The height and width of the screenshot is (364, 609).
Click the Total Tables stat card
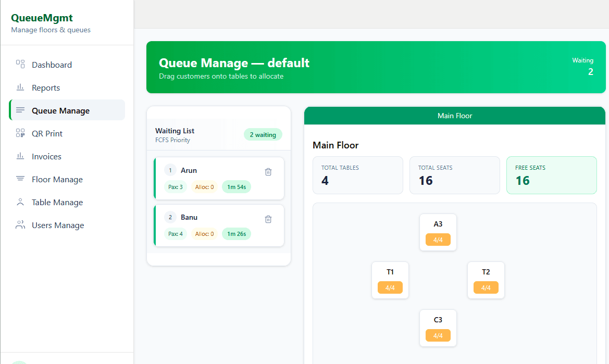(358, 175)
